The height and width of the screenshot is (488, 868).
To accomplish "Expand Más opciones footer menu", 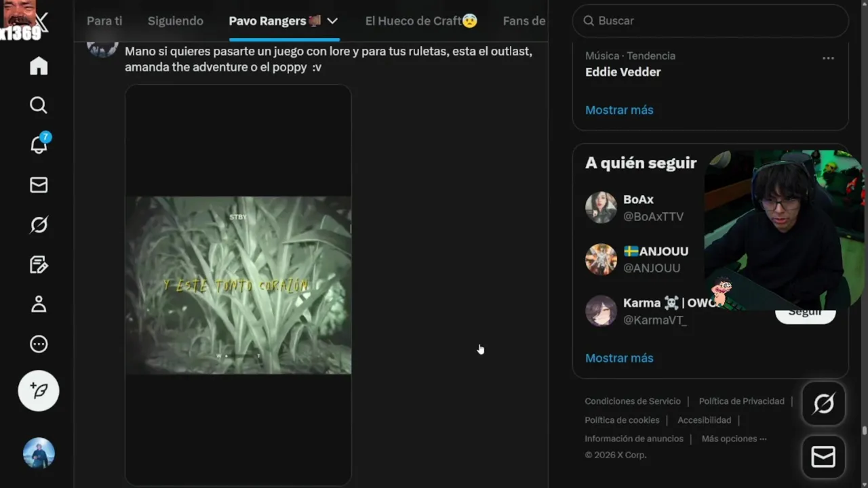I will pyautogui.click(x=734, y=439).
